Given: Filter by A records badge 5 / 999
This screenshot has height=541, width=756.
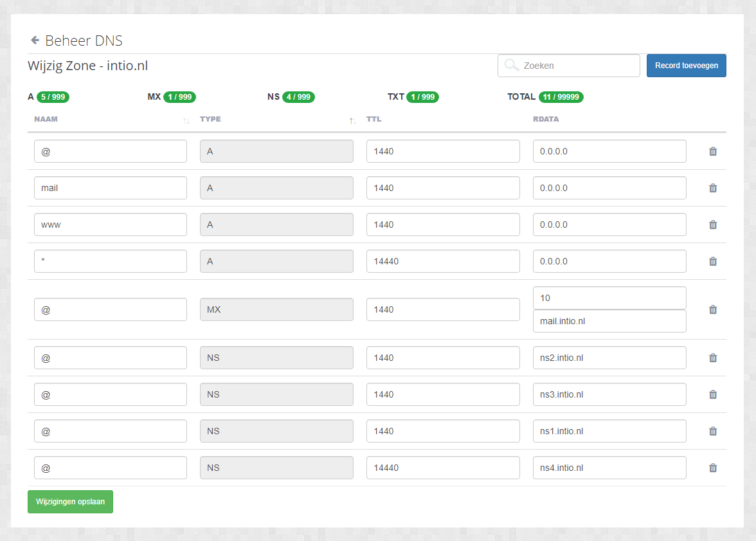Looking at the screenshot, I should [53, 97].
